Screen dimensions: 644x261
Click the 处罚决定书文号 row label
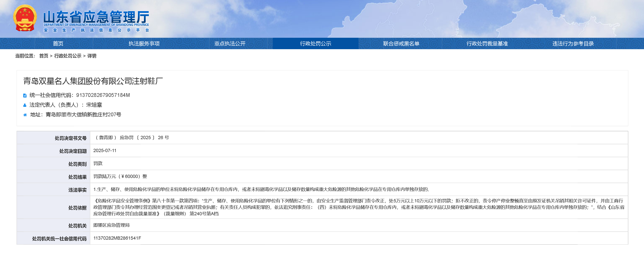[71, 138]
